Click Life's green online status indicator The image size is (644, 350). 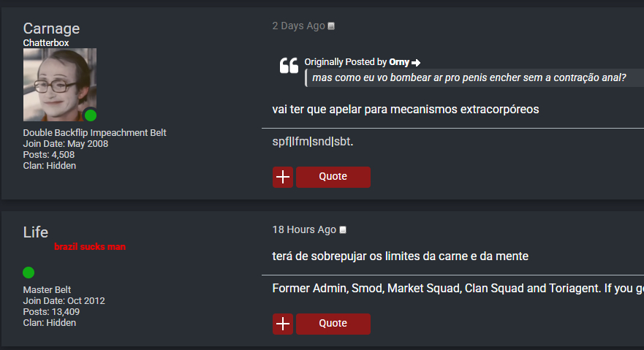[29, 273]
